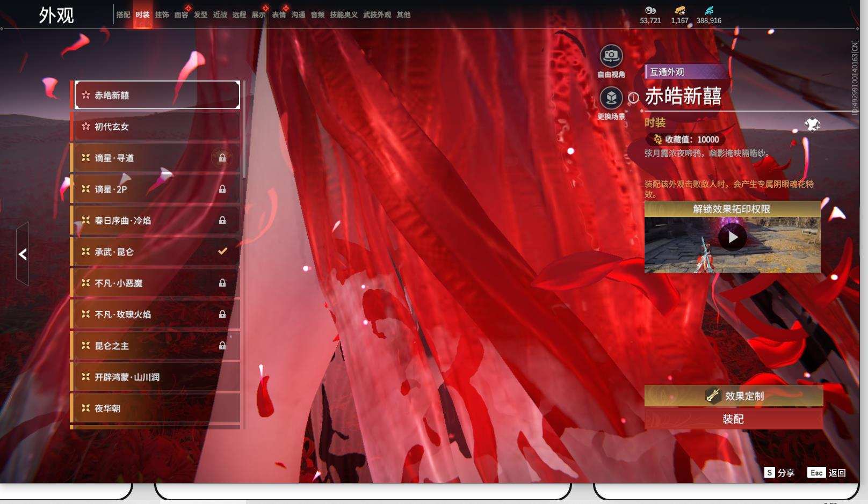Click the 返回 back button
This screenshot has height=504, width=868.
tap(827, 472)
